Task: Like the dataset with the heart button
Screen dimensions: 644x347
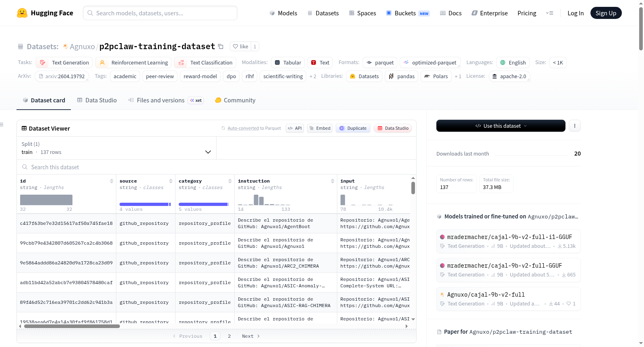Action: (x=240, y=46)
